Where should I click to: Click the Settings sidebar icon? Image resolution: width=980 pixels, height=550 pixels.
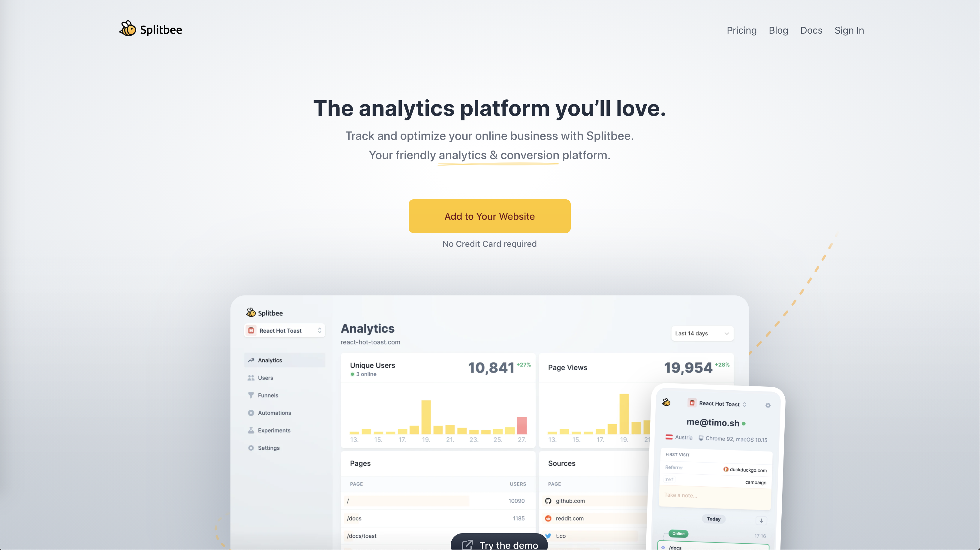[251, 448]
